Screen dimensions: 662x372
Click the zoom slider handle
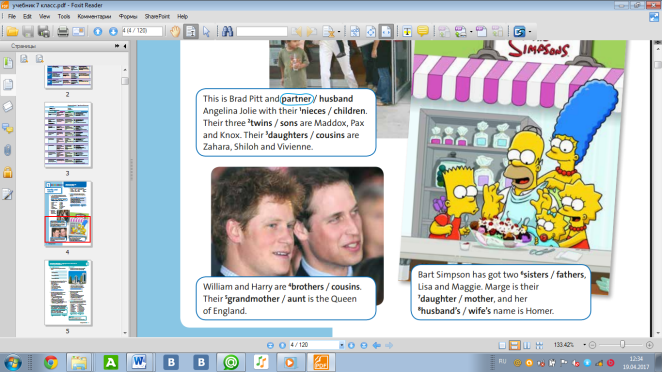click(x=622, y=345)
